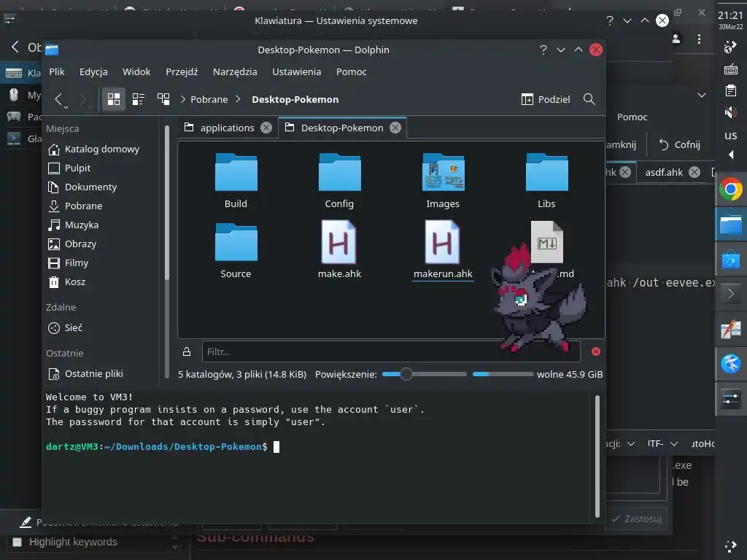This screenshot has height=560, width=747.
Task: Open the Source folder
Action: tap(236, 251)
